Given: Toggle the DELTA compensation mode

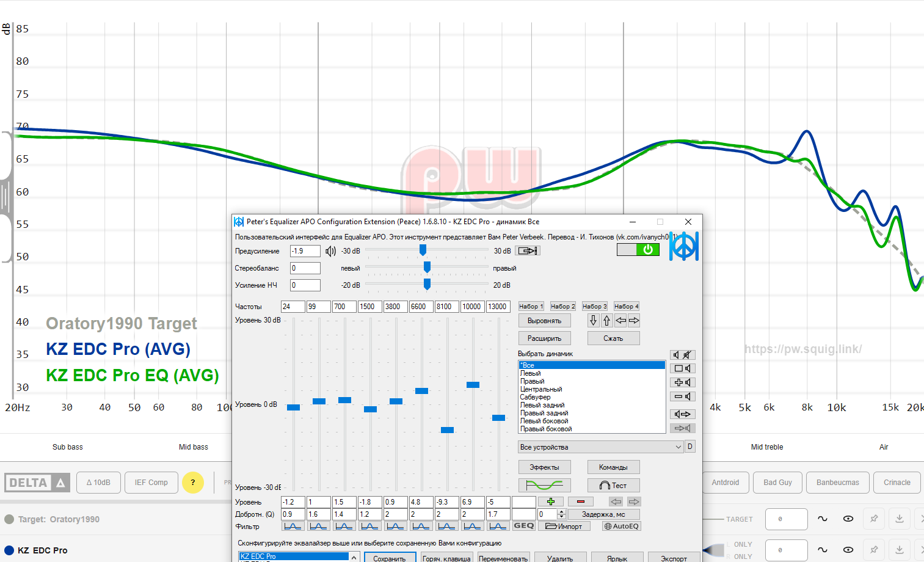Looking at the screenshot, I should [37, 483].
